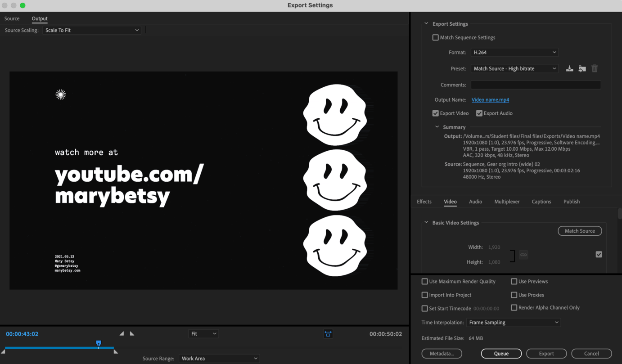Switch to the Source tab
The width and height of the screenshot is (622, 364).
[x=12, y=18]
